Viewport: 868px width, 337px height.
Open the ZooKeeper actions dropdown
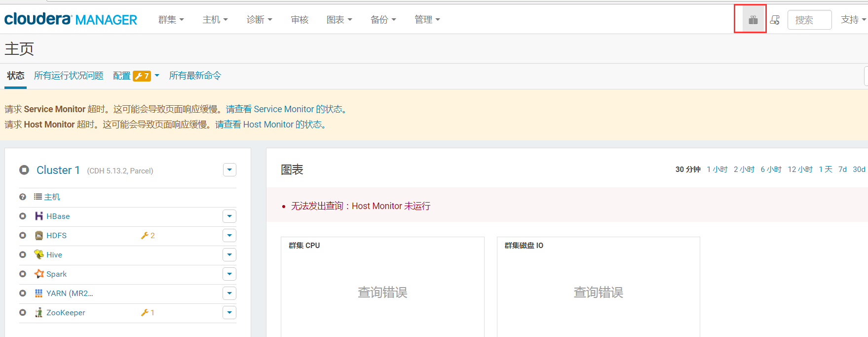tap(229, 312)
